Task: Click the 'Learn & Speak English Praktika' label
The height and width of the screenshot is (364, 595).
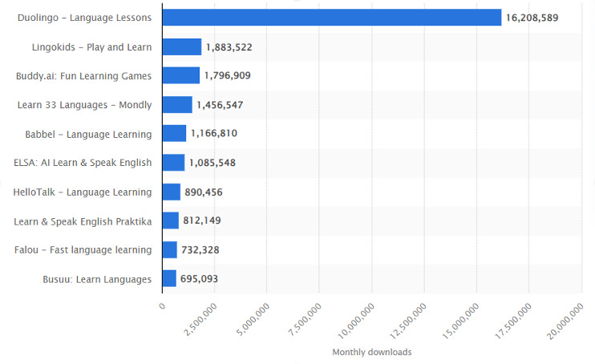Action: (x=83, y=221)
